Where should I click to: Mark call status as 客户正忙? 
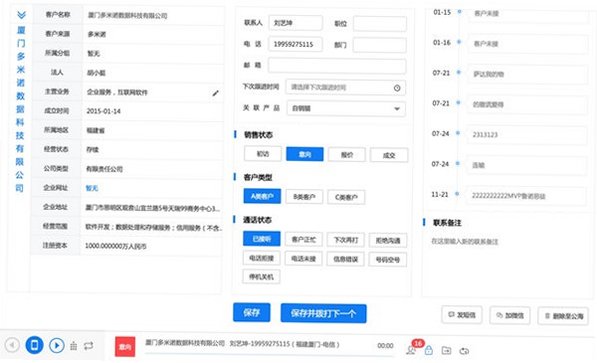(304, 239)
